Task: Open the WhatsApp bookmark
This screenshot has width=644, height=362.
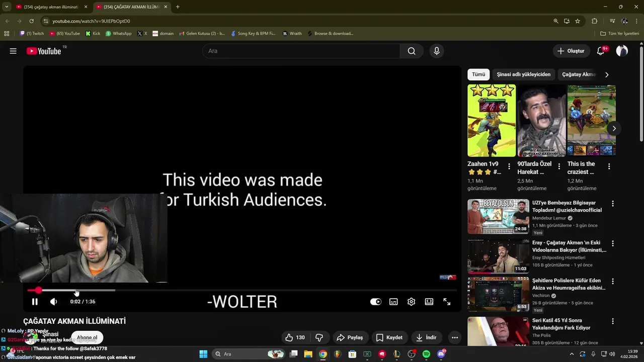Action: click(x=118, y=34)
